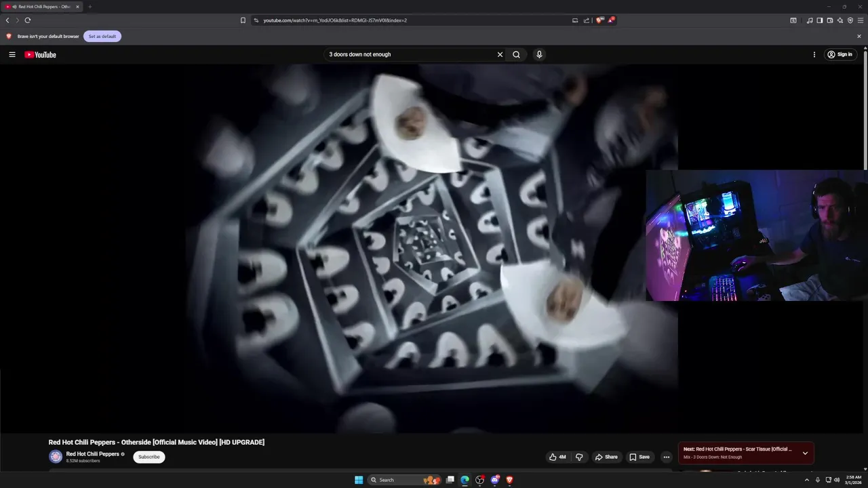The height and width of the screenshot is (488, 868).
Task: Go to the YouTube home logo
Action: [41, 54]
